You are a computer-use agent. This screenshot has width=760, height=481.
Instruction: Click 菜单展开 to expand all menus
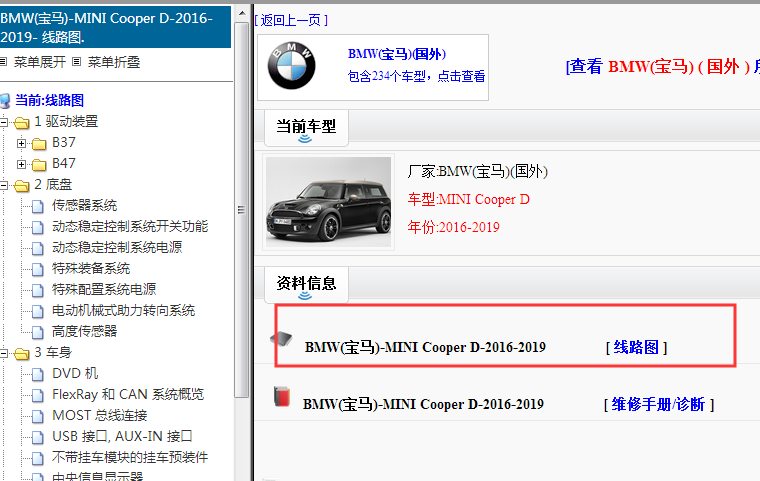[40, 62]
